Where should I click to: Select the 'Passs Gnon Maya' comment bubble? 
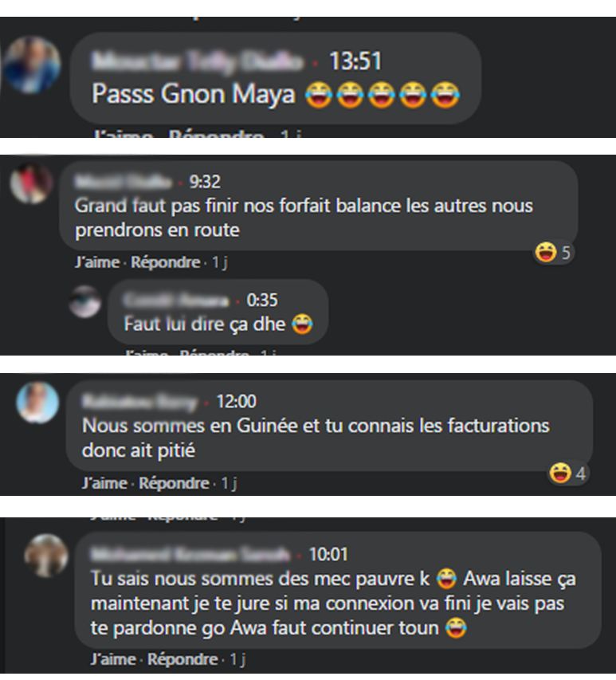[276, 78]
